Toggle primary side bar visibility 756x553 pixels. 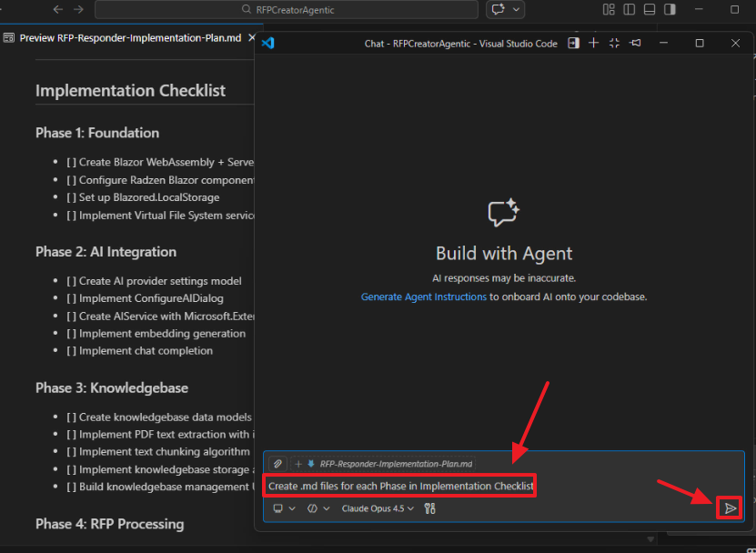coord(629,10)
